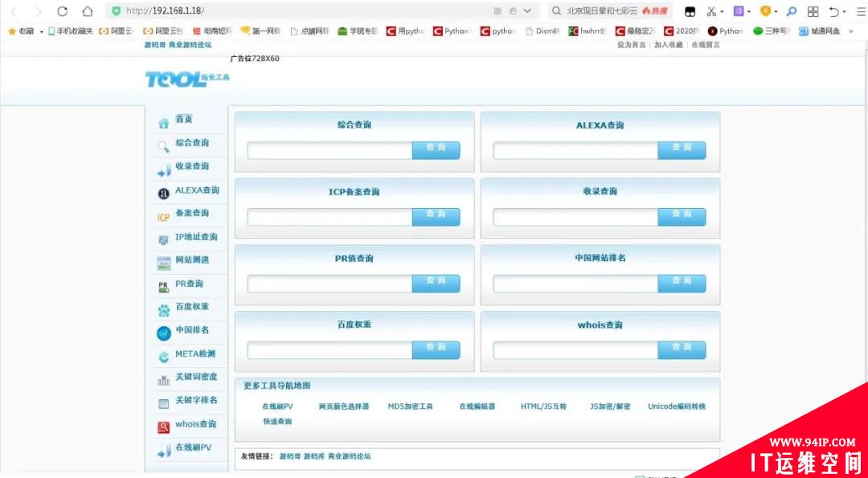Show more bookmarks with the » overflow

[851, 31]
